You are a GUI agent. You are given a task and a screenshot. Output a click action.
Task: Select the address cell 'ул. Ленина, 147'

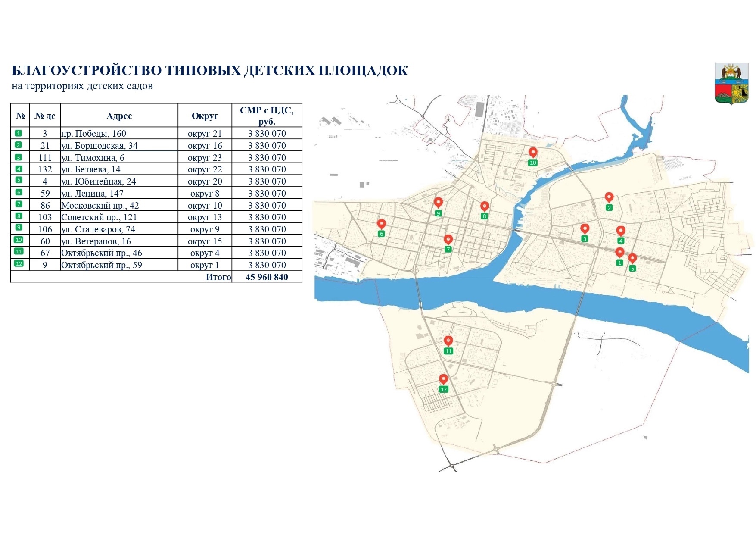[x=92, y=194]
